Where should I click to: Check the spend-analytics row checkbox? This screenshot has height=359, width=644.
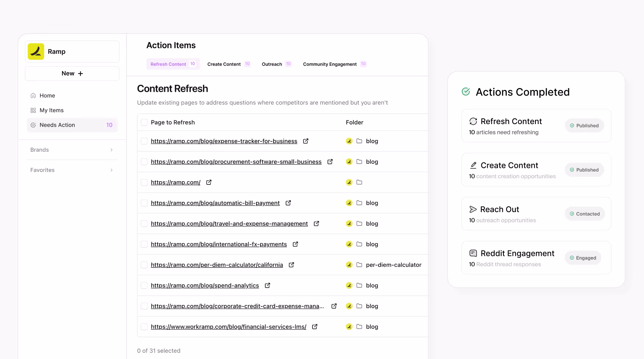click(144, 285)
